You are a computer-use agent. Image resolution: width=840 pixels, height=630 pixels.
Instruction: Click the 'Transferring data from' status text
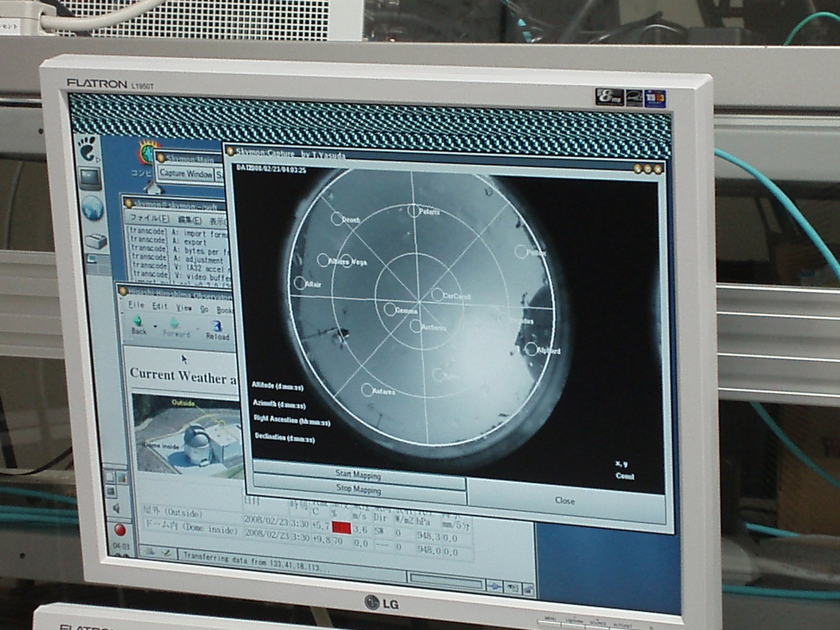point(257,561)
